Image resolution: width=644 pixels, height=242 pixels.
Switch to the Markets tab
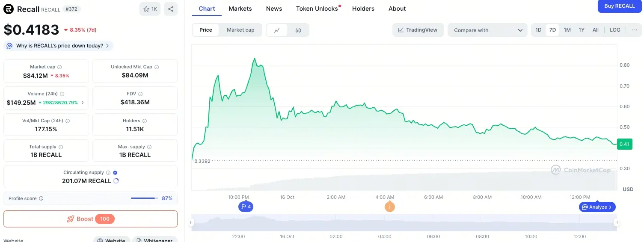(x=240, y=9)
